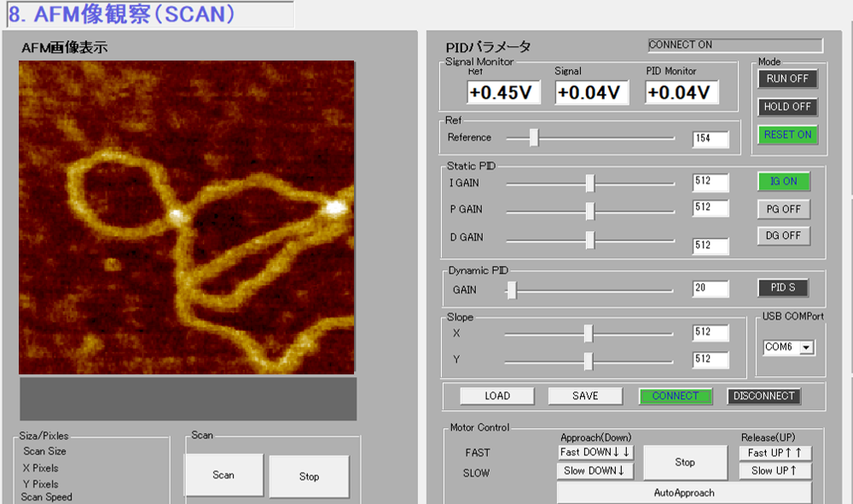Viewport: 853px width, 504px height.
Task: Click the Slow DOWN approach button
Action: pyautogui.click(x=595, y=471)
